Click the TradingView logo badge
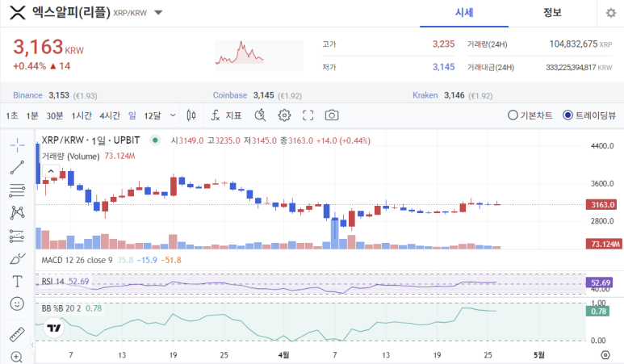This screenshot has width=624, height=364. 54,328
